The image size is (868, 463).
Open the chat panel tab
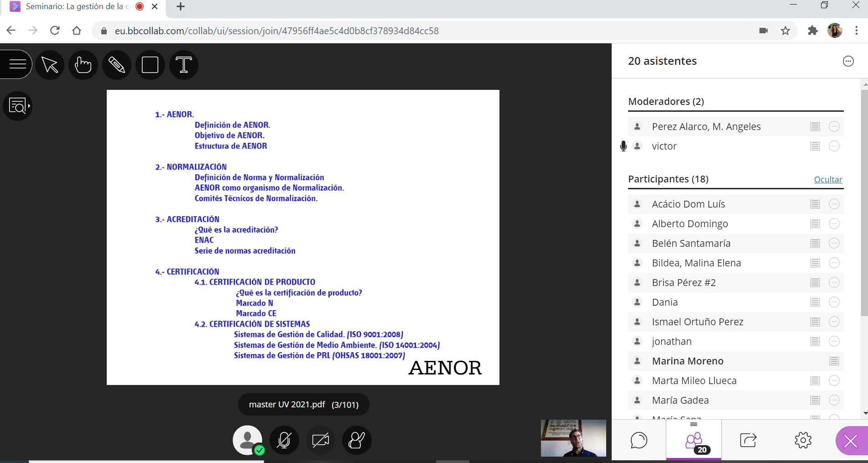coord(639,440)
